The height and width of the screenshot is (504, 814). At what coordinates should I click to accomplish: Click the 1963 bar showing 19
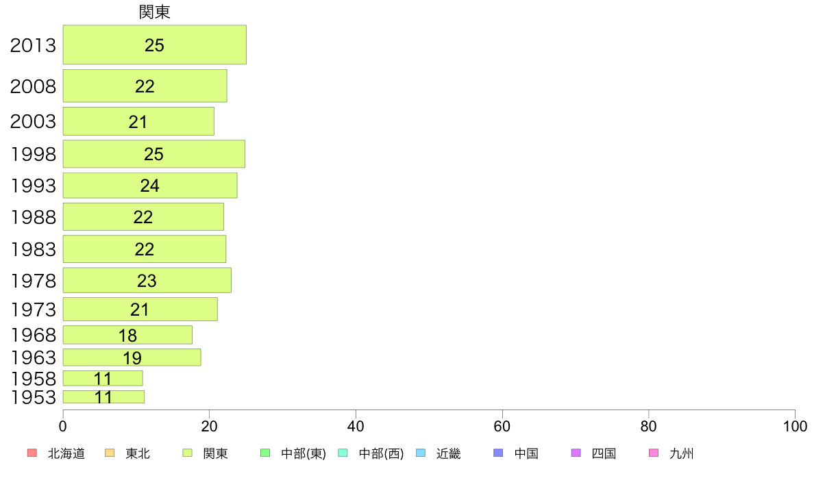tap(132, 357)
